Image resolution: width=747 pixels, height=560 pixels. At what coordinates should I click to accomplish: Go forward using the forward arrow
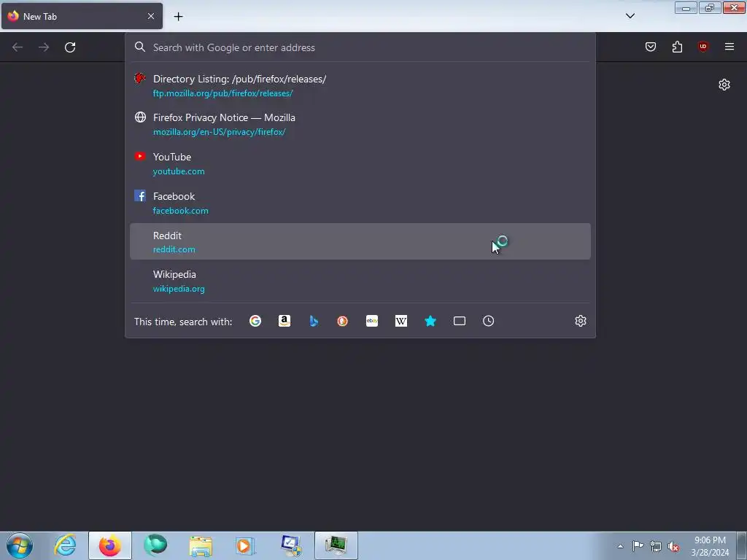44,47
